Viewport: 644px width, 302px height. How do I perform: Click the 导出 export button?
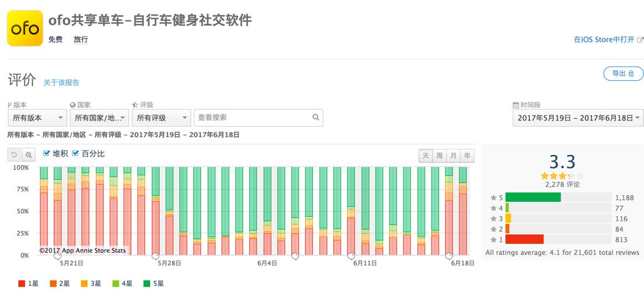[x=623, y=74]
